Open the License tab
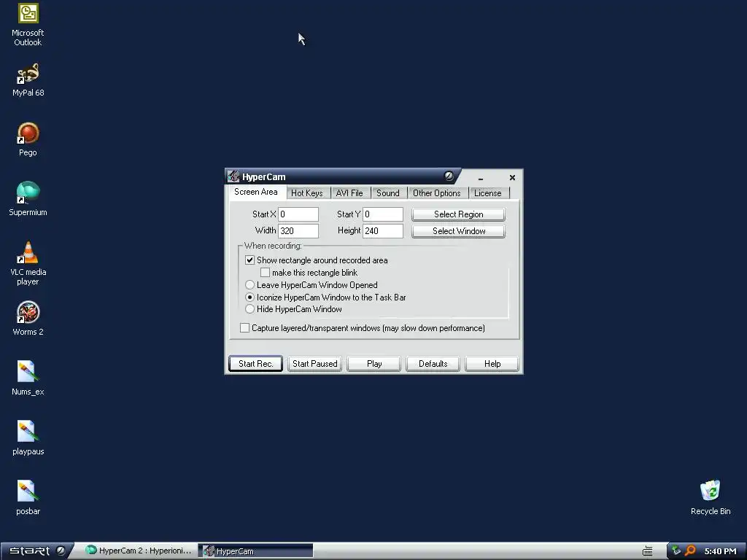The width and height of the screenshot is (747, 560). tap(488, 192)
